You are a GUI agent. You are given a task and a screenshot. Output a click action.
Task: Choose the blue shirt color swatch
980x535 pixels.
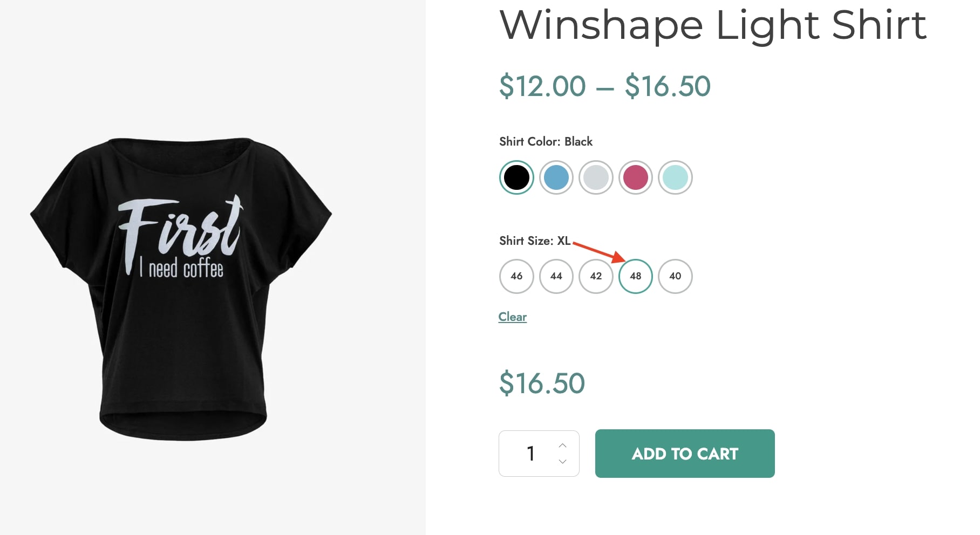click(556, 177)
